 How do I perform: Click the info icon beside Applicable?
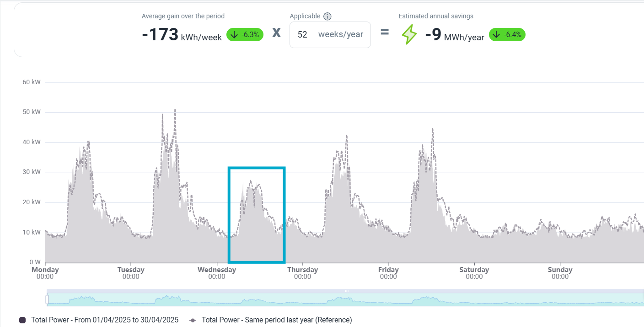[327, 16]
